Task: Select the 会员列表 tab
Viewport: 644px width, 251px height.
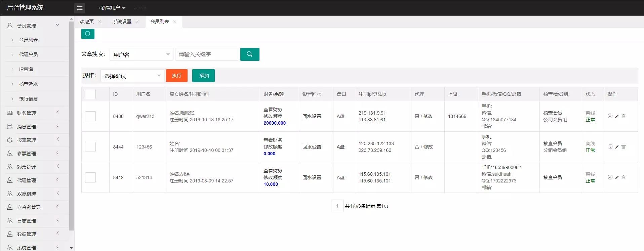Action: pyautogui.click(x=160, y=22)
